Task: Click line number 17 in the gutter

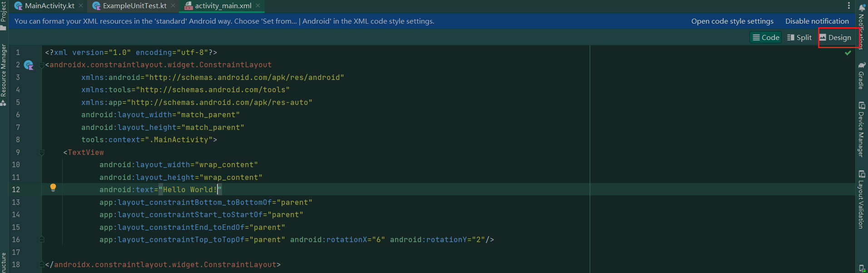Action: tap(16, 252)
